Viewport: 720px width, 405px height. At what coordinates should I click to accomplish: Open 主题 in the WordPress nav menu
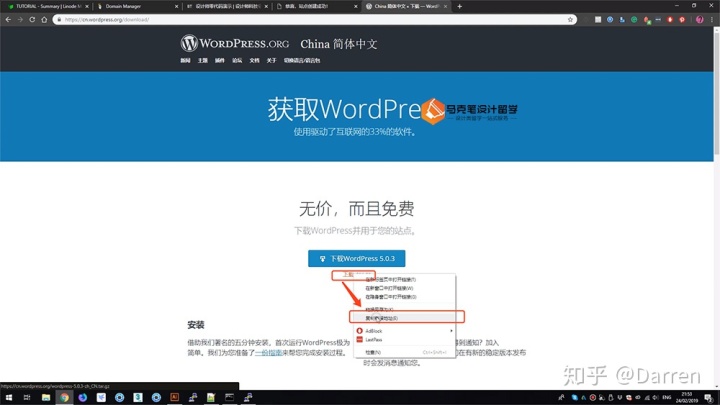(x=202, y=61)
